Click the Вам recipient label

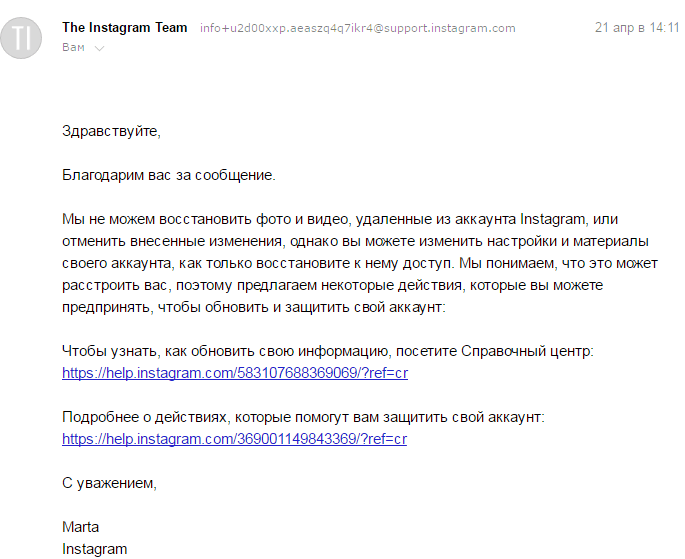(73, 47)
